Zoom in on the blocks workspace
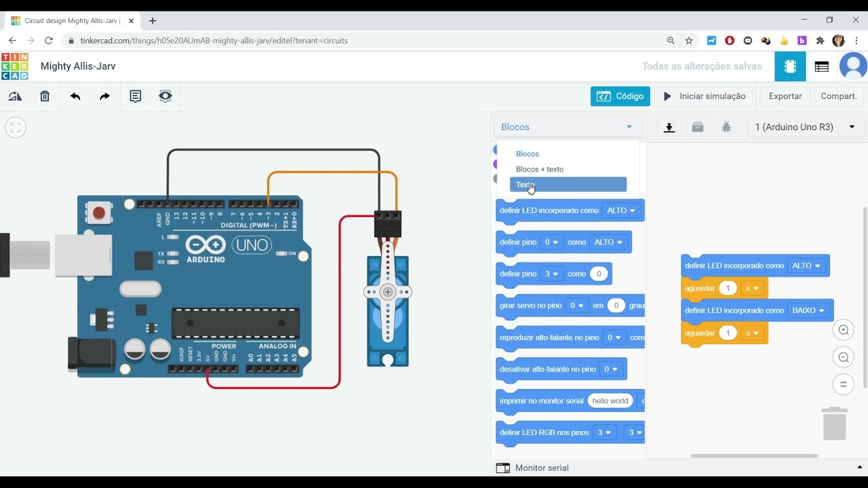 844,330
